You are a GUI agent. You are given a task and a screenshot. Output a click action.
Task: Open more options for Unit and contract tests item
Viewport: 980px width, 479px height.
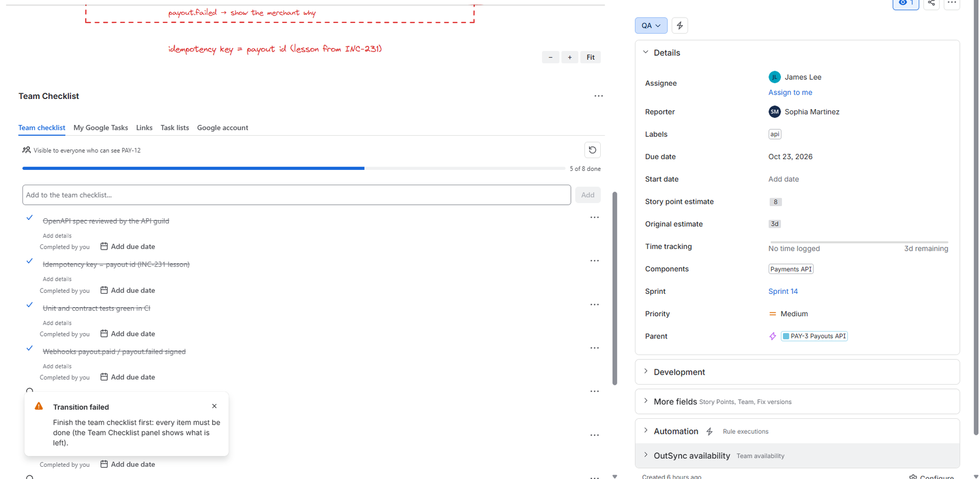(x=594, y=304)
